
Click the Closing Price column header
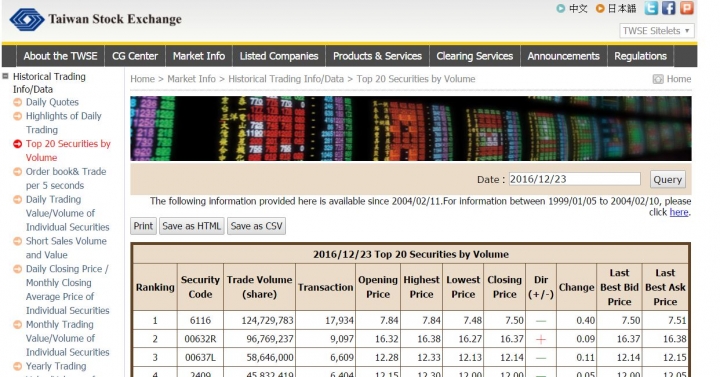pos(504,287)
